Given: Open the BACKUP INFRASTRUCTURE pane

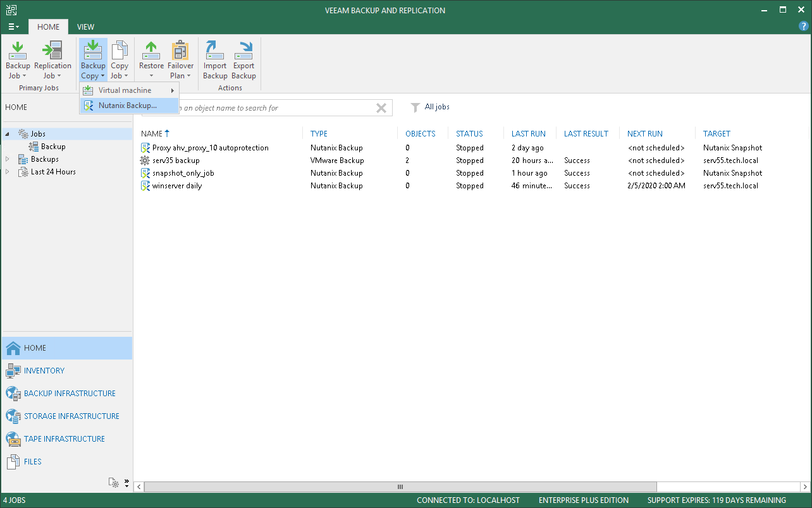Looking at the screenshot, I should pos(67,394).
